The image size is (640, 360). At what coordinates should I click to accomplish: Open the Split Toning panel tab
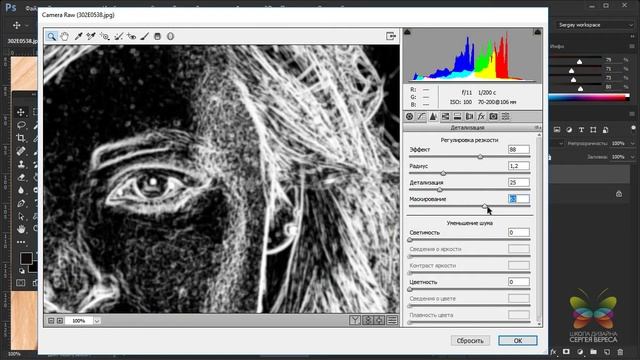coord(457,117)
